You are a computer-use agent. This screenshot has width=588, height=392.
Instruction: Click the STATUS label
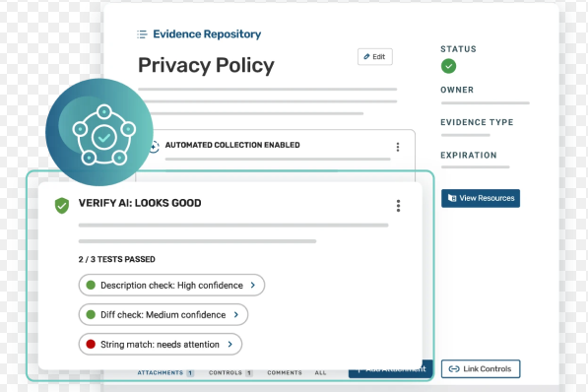pos(458,49)
